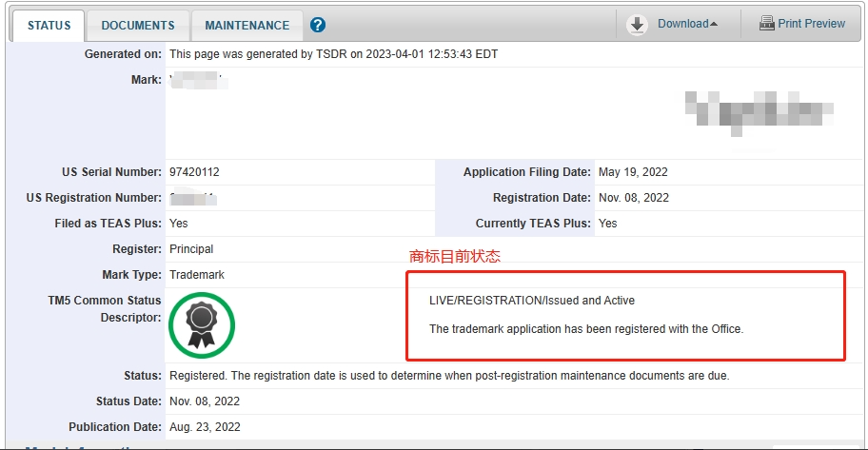
Task: Click the Currently TEAS Plus Yes value
Action: tap(607, 224)
